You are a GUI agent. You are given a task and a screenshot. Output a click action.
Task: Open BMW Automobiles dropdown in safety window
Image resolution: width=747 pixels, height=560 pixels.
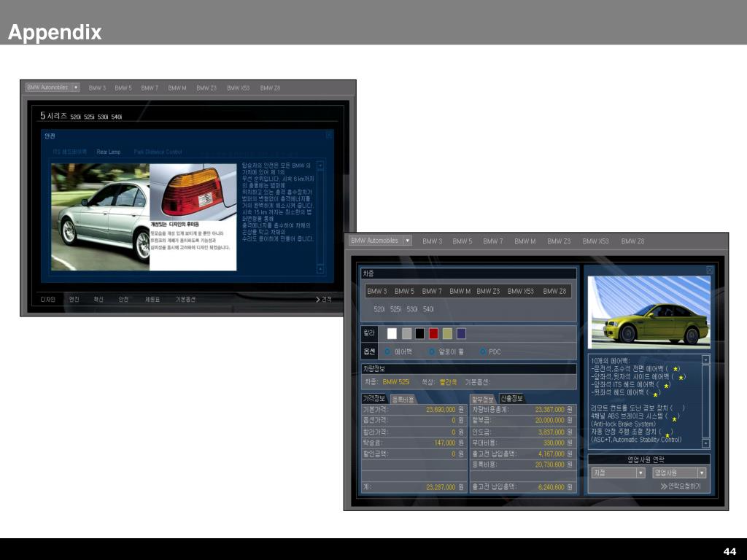click(x=53, y=87)
